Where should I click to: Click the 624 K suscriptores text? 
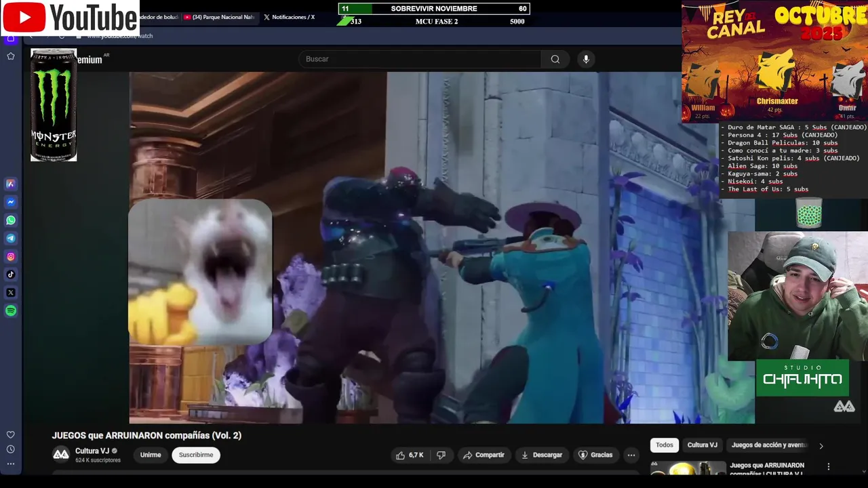click(98, 460)
